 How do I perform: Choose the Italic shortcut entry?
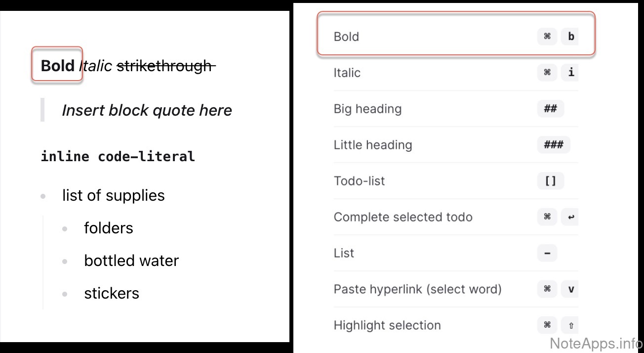point(347,73)
